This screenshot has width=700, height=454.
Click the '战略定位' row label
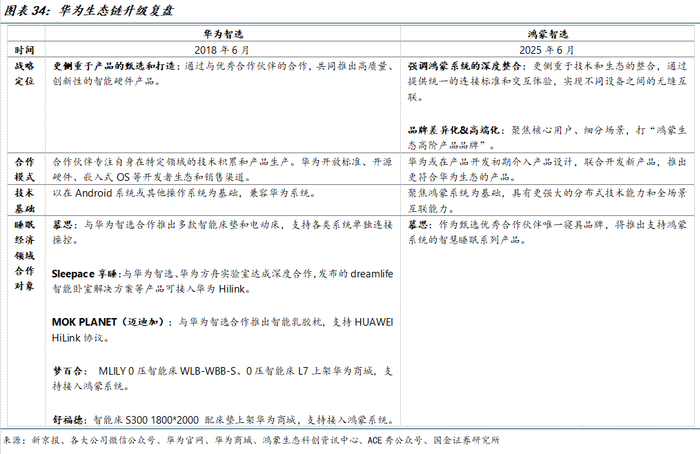point(24,74)
